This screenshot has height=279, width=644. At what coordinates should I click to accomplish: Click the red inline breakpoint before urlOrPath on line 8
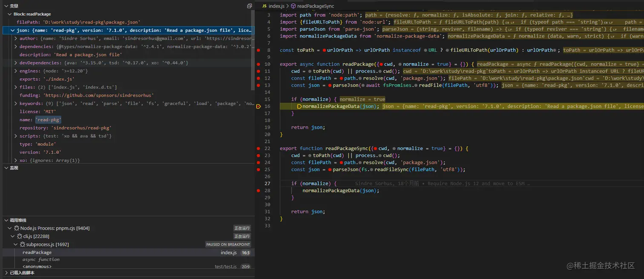coord(324,50)
